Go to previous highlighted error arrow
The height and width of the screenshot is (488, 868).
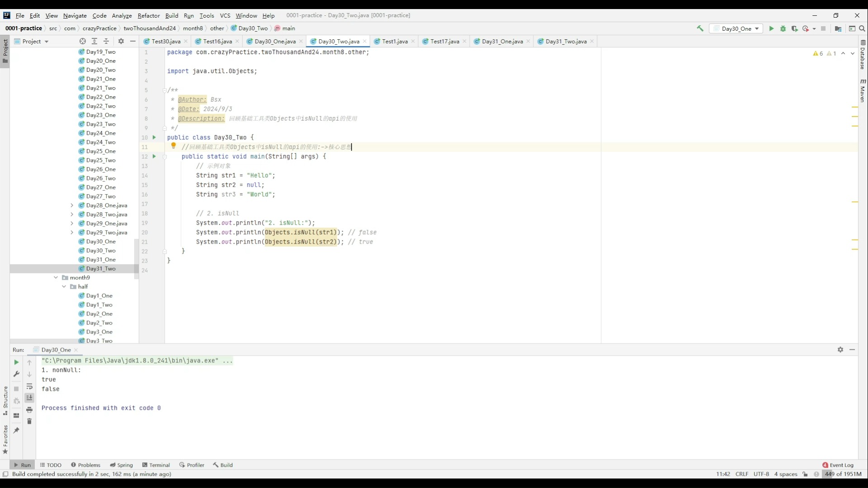click(x=843, y=53)
